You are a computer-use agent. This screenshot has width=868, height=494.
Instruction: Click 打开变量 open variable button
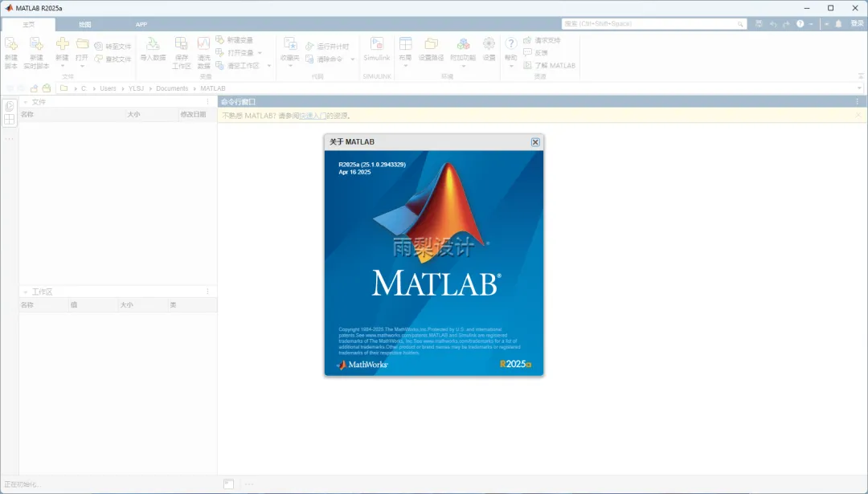pos(235,52)
